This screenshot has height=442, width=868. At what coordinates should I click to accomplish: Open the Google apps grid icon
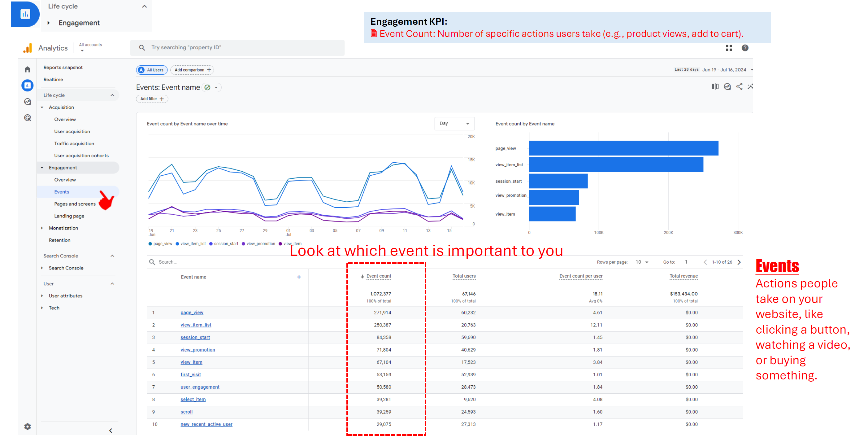point(728,48)
